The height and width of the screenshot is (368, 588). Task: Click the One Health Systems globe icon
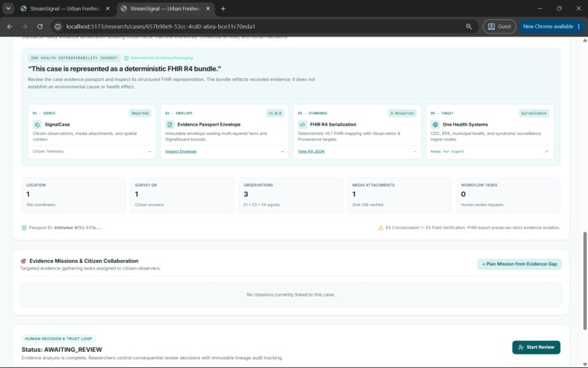[x=436, y=125]
